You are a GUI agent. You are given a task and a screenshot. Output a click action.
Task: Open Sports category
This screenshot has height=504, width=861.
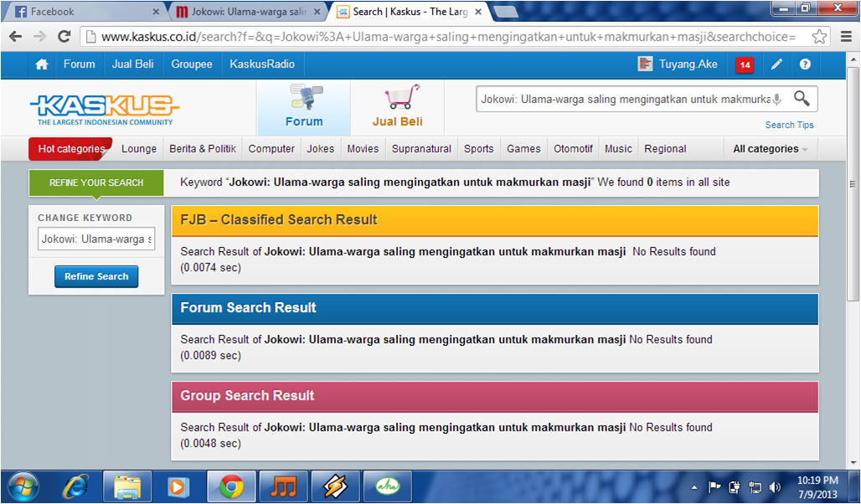click(x=479, y=149)
